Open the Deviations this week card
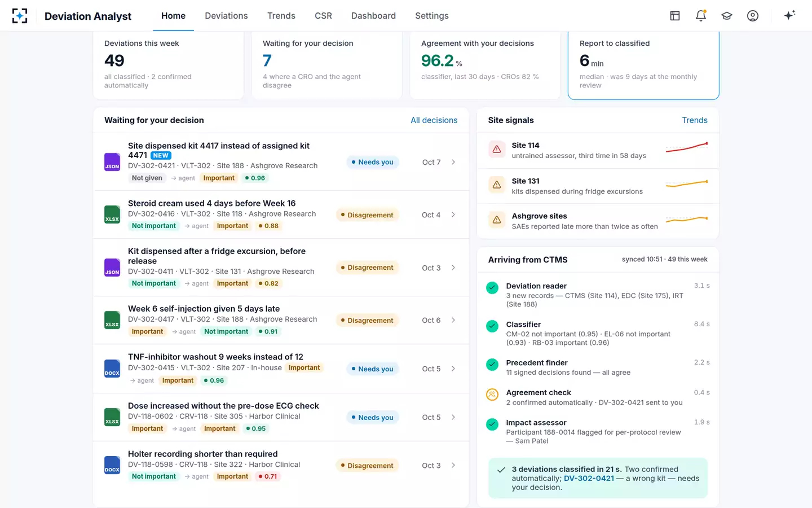 (x=168, y=65)
